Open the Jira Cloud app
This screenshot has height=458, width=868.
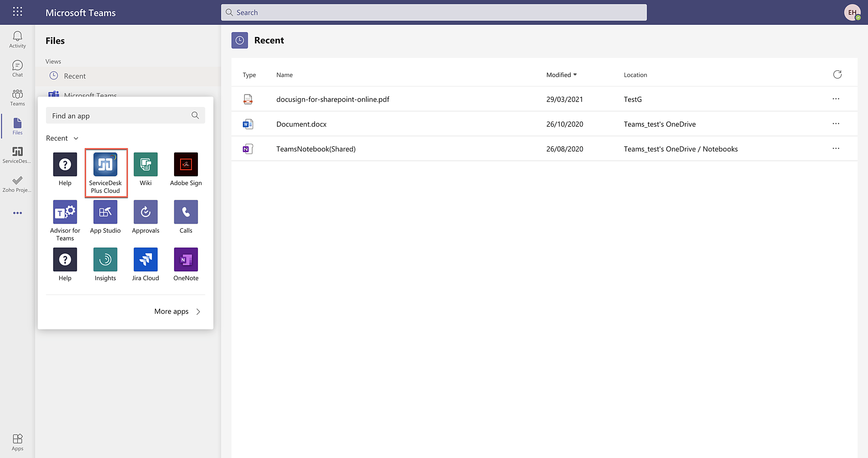tap(146, 265)
